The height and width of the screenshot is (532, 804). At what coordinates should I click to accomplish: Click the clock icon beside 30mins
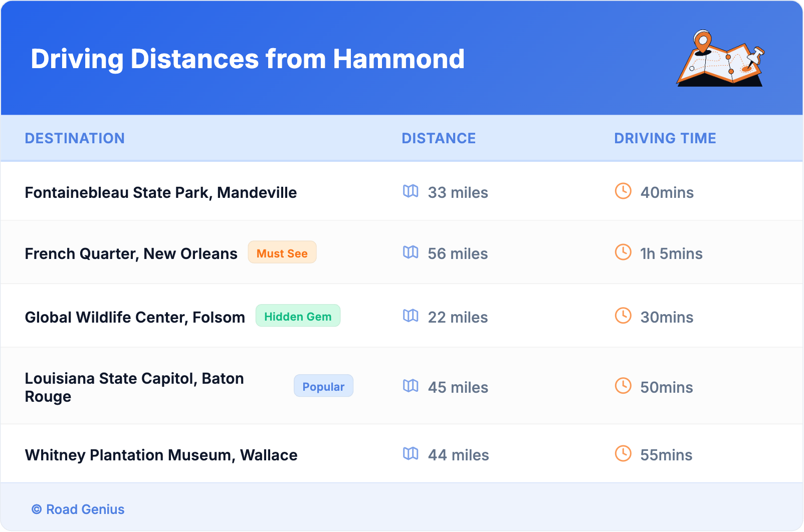pos(623,316)
